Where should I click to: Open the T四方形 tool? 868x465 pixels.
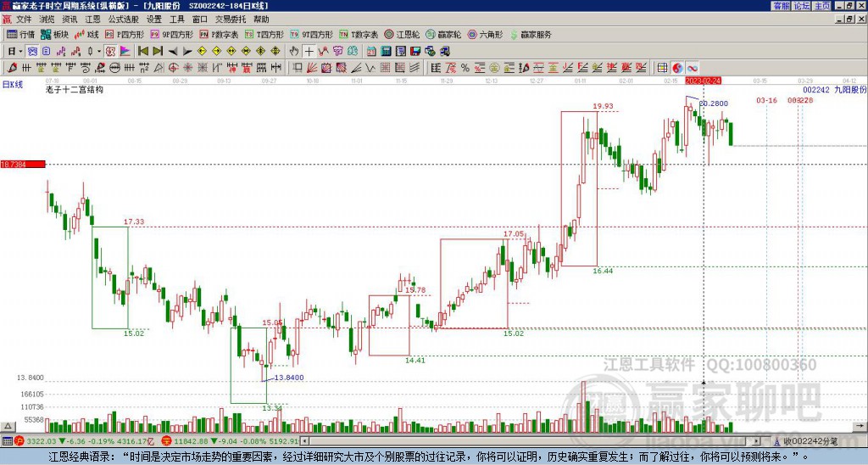(x=264, y=34)
